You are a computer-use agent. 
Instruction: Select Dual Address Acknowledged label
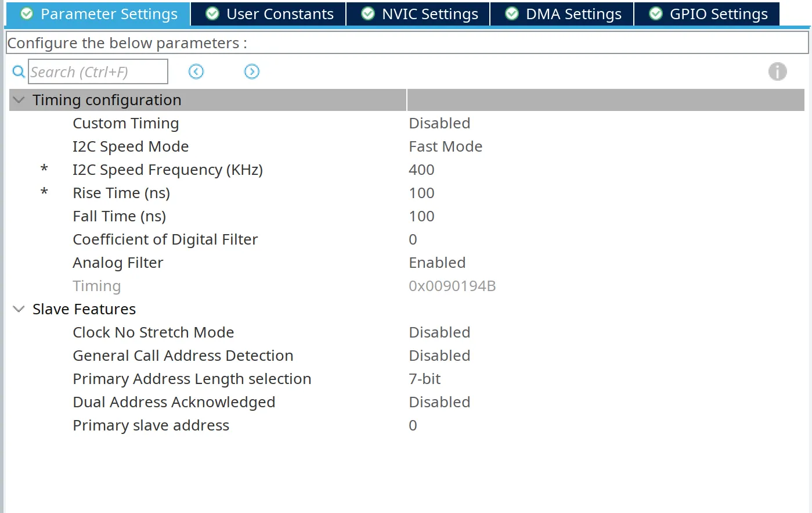(x=174, y=402)
